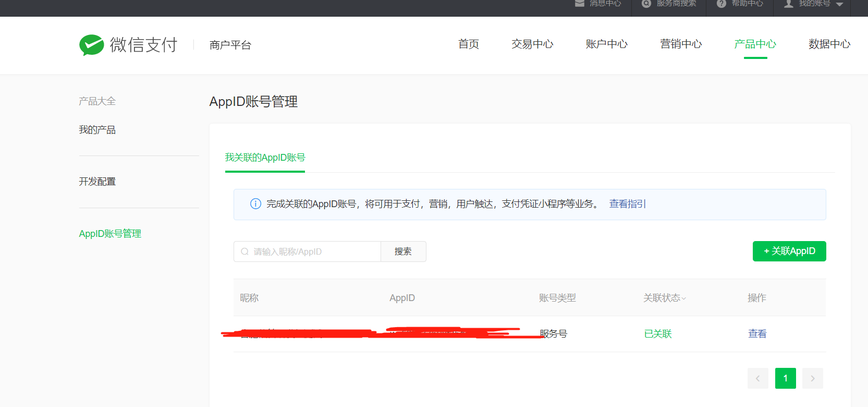
Task: Select 我的产品 in the sidebar
Action: (97, 130)
